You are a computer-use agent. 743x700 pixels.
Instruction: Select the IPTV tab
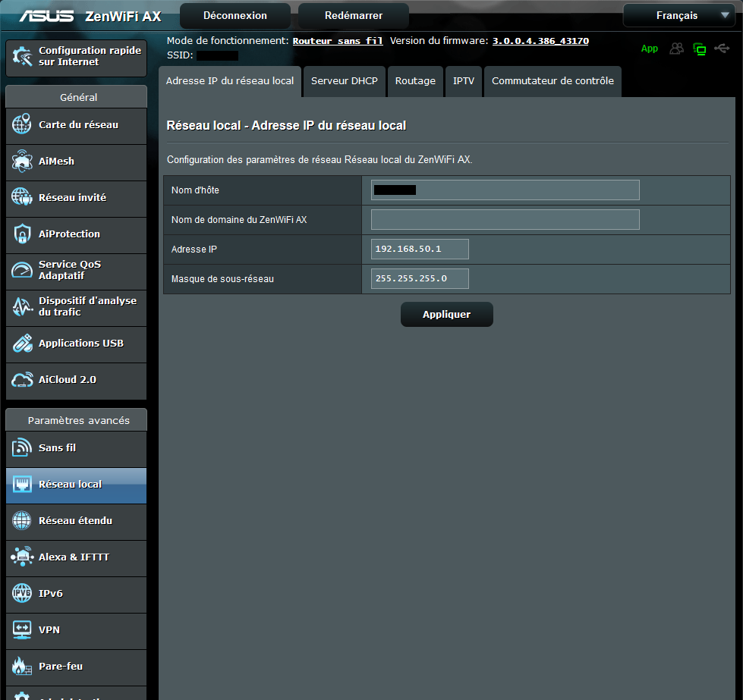tap(464, 81)
